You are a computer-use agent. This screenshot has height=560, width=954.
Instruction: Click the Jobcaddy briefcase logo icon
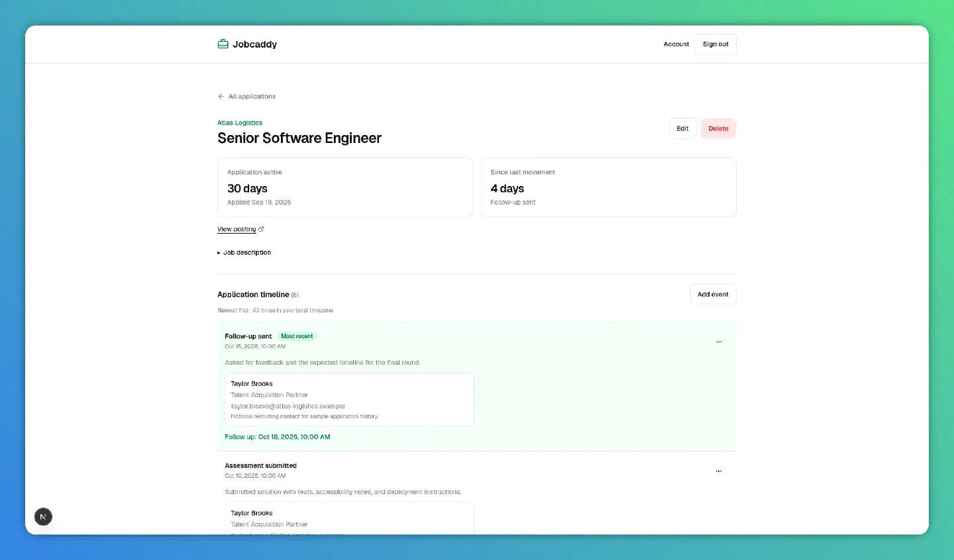coord(223,44)
